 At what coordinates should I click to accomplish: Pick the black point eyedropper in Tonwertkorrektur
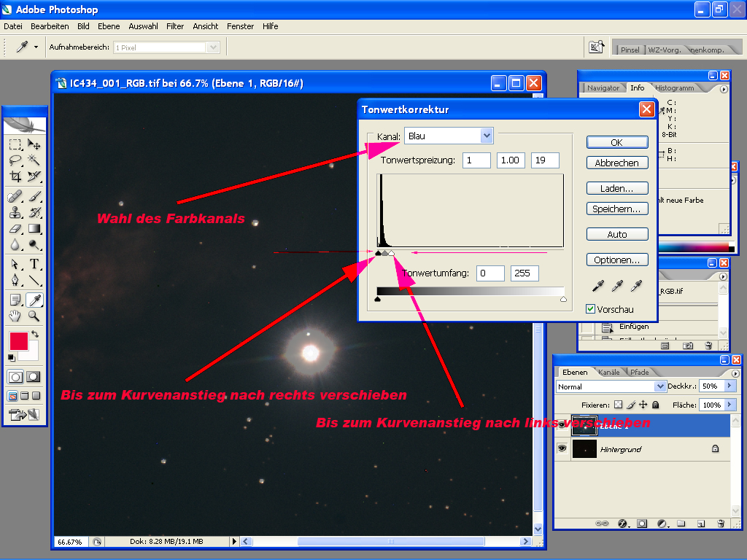[x=598, y=285]
